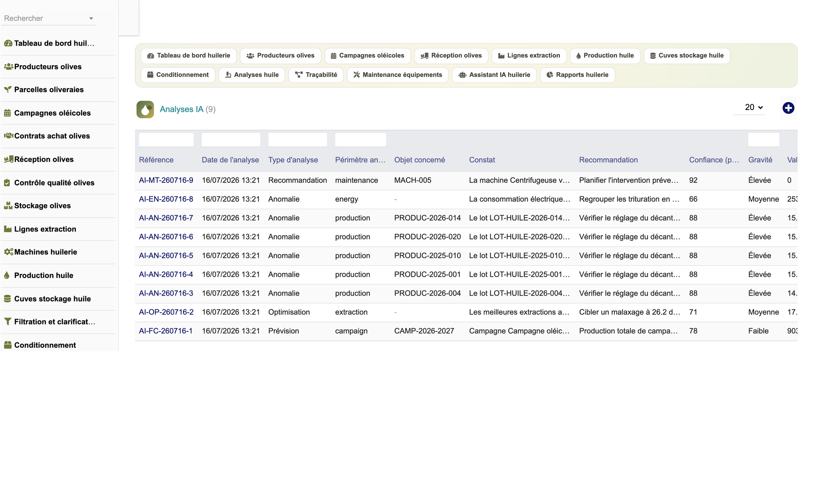815x504 pixels.
Task: Click the Campagnes oléicoles sidebar calendar icon
Action: [x=8, y=113]
